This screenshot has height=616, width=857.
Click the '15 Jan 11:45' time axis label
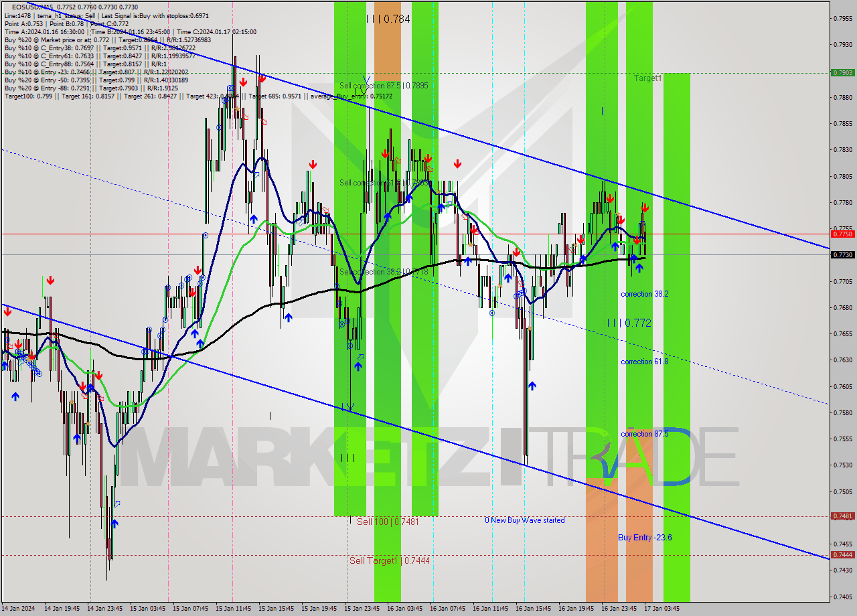point(234,609)
